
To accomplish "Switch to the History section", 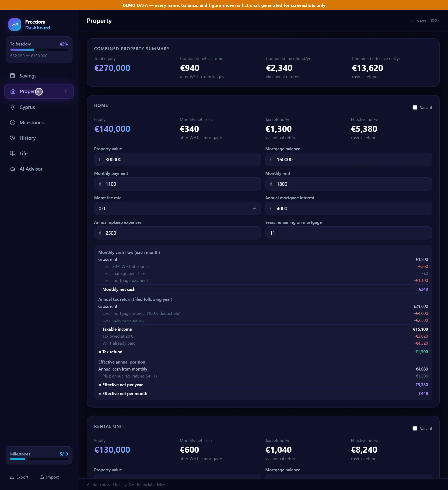I will [x=39, y=138].
